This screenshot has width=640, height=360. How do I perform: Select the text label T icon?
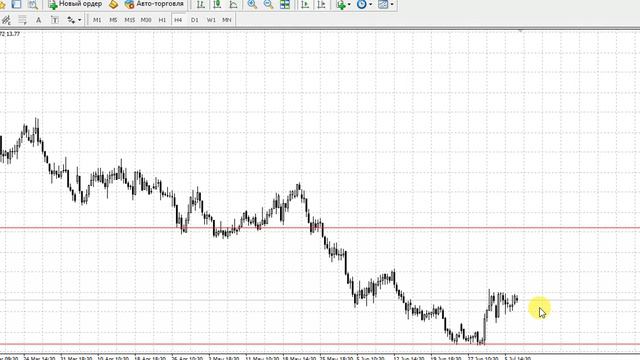(x=55, y=20)
